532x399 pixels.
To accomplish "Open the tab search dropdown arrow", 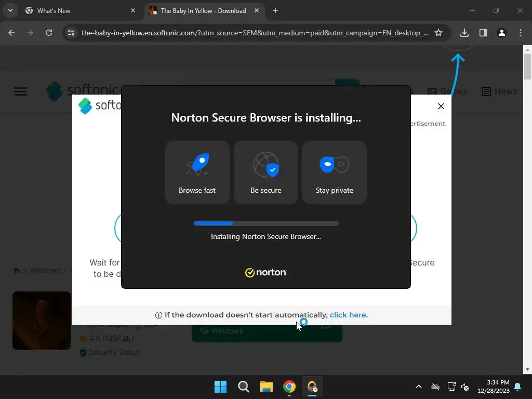I will pos(10,10).
